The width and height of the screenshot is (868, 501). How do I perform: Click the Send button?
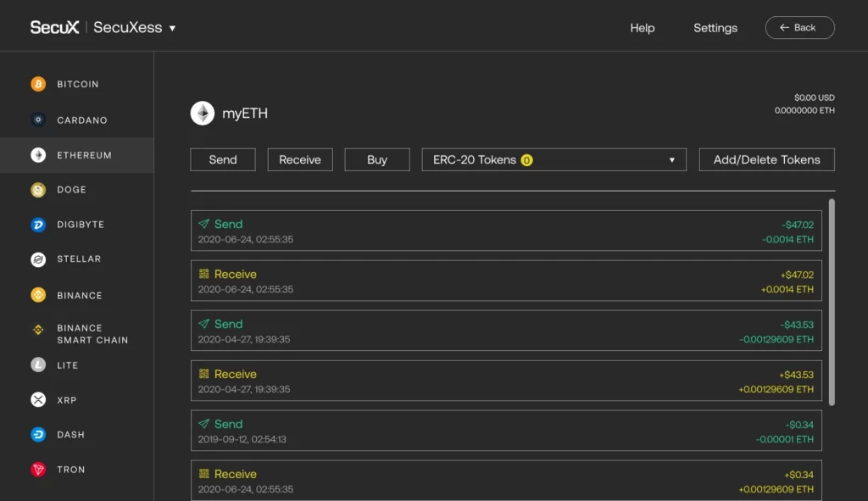223,159
